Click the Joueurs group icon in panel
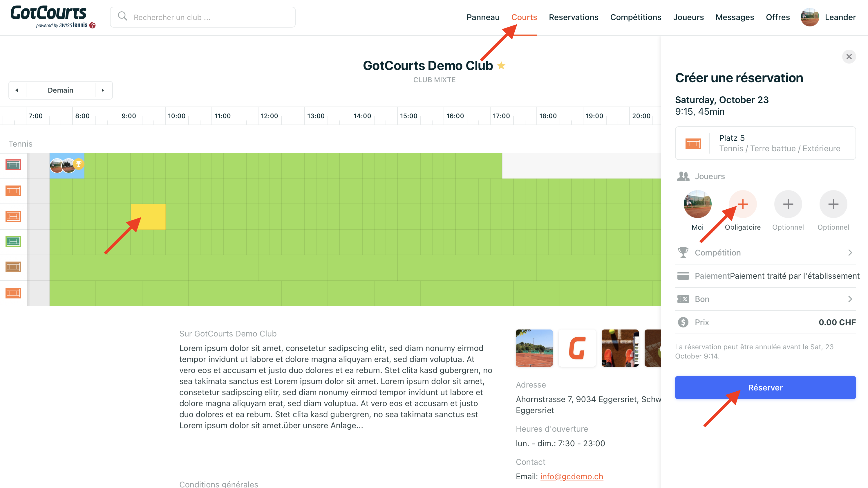Screen dimensions: 868x488 683,177
